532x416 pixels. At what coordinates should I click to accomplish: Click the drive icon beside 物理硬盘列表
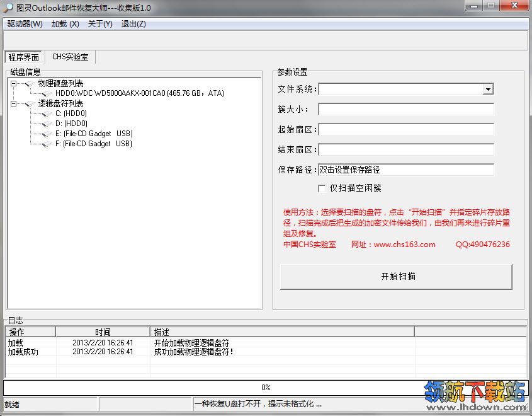[x=30, y=84]
